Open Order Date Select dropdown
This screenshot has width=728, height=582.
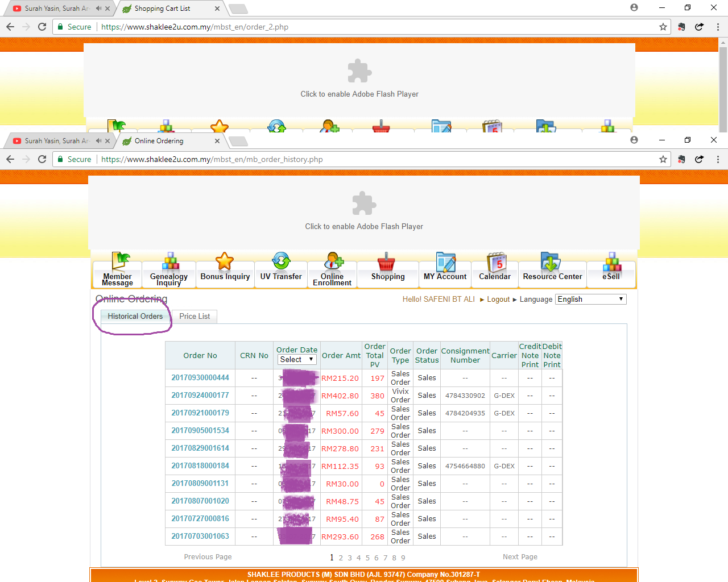[297, 359]
